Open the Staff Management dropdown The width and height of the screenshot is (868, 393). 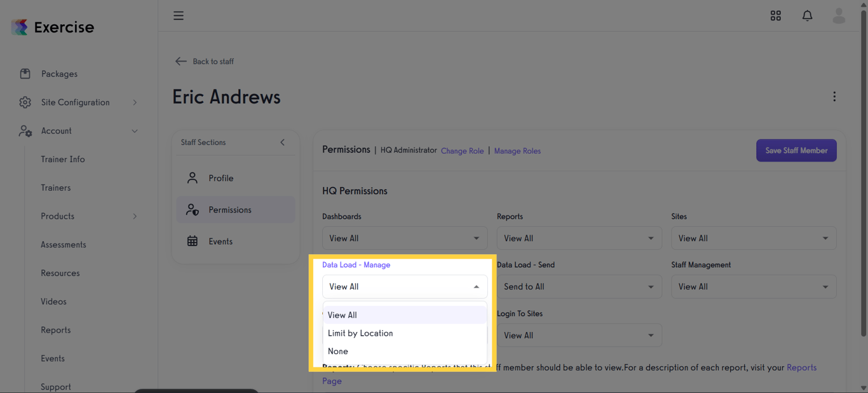coord(754,286)
